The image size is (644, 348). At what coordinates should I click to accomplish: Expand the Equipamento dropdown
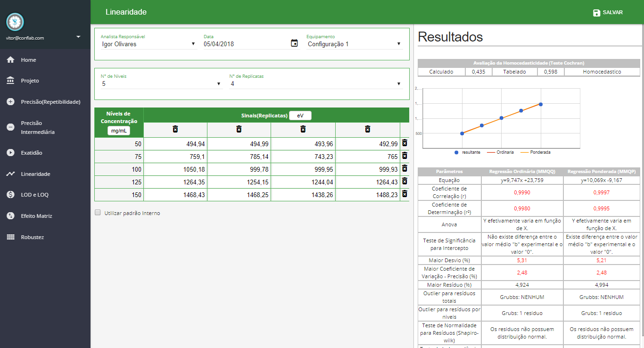pyautogui.click(x=354, y=44)
